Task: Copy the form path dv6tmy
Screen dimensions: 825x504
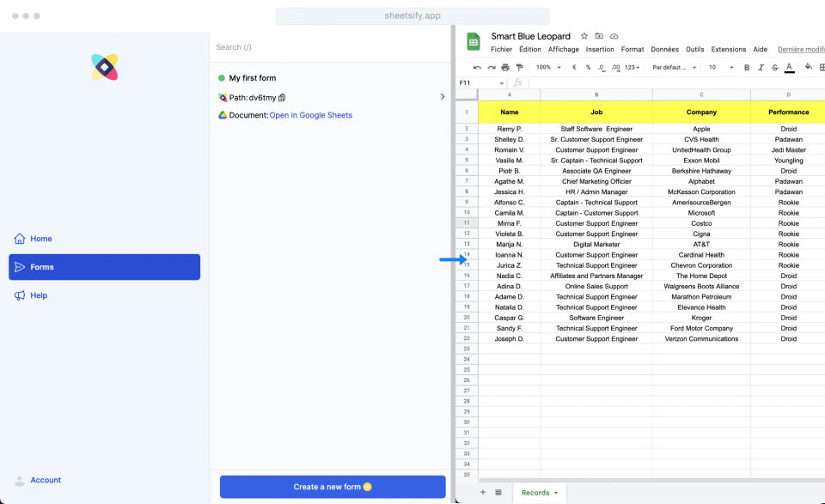Action: 282,97
